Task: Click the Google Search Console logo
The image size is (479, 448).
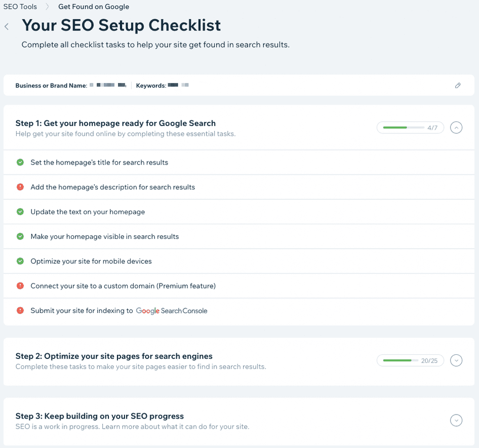Action: pos(172,310)
